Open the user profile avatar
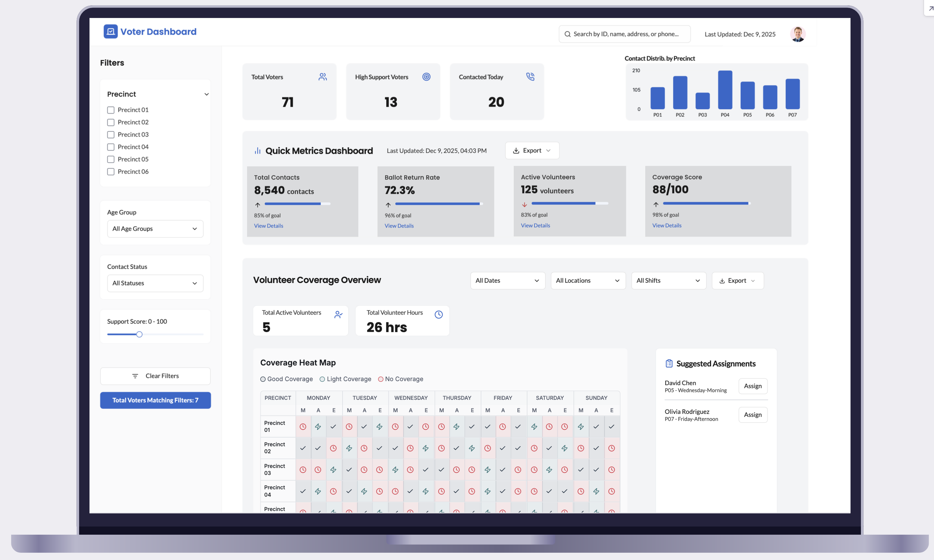The image size is (934, 560). (797, 34)
